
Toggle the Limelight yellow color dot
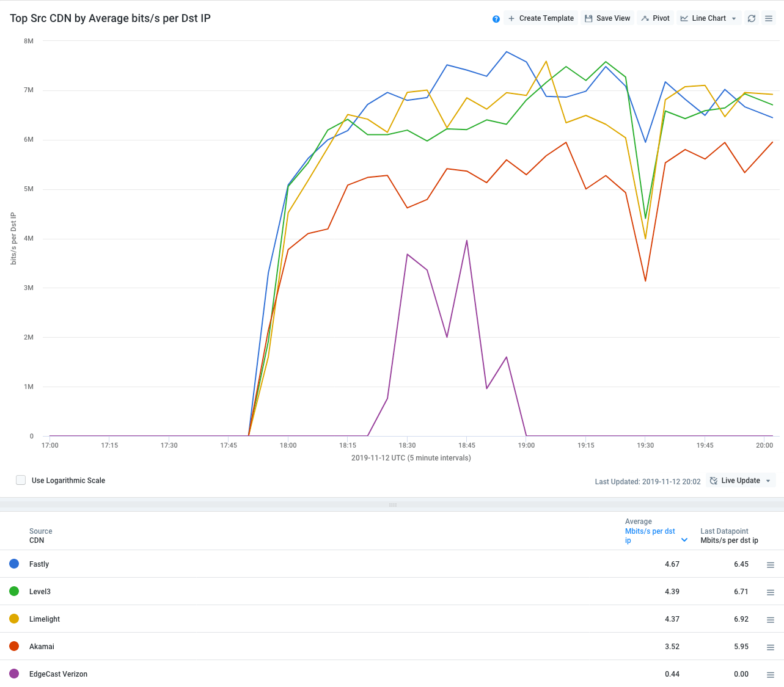[x=14, y=619]
